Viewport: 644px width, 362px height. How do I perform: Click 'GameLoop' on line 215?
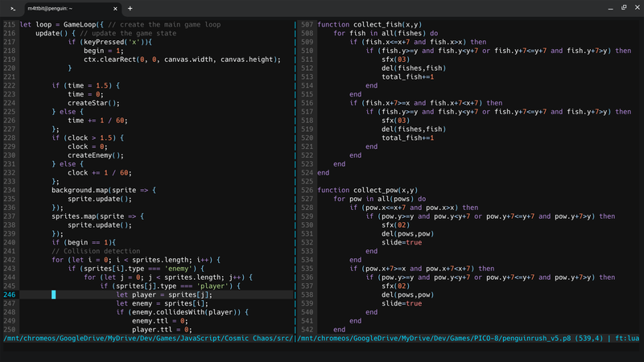click(79, 25)
